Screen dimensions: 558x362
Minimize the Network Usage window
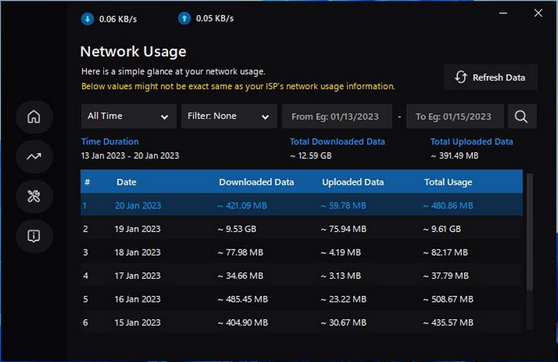coord(503,13)
